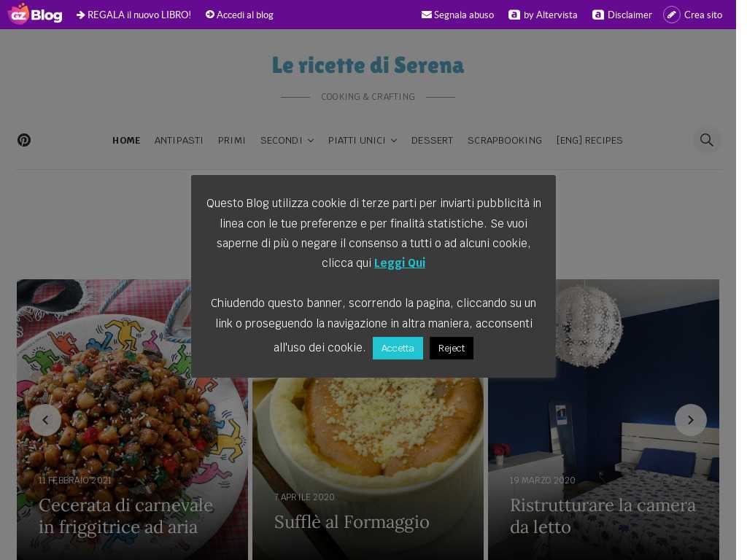Go to previous carousel slide

45,420
